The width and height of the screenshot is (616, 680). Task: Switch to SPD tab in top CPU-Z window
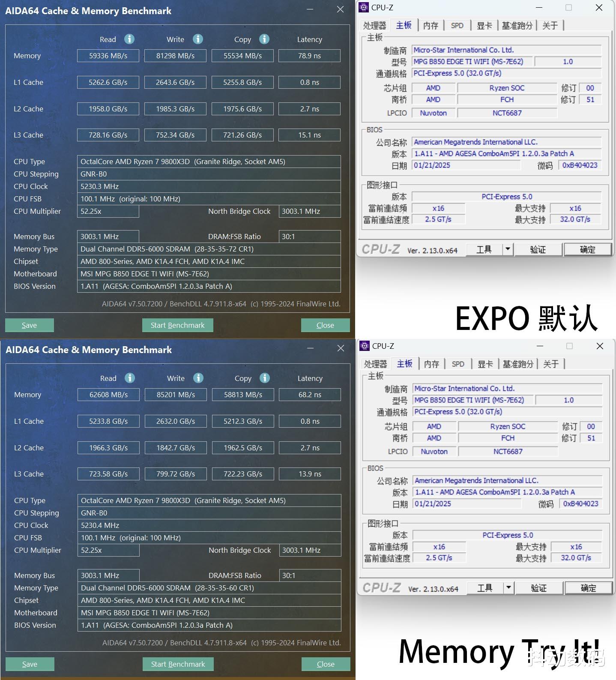457,26
